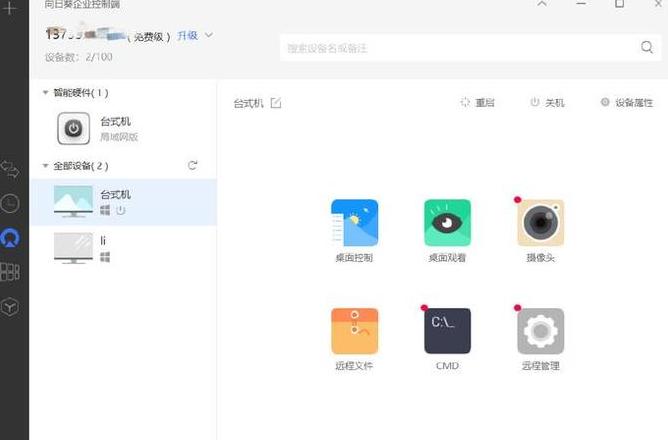668x440 pixels.
Task: Open 设备属性 device properties
Action: click(627, 103)
